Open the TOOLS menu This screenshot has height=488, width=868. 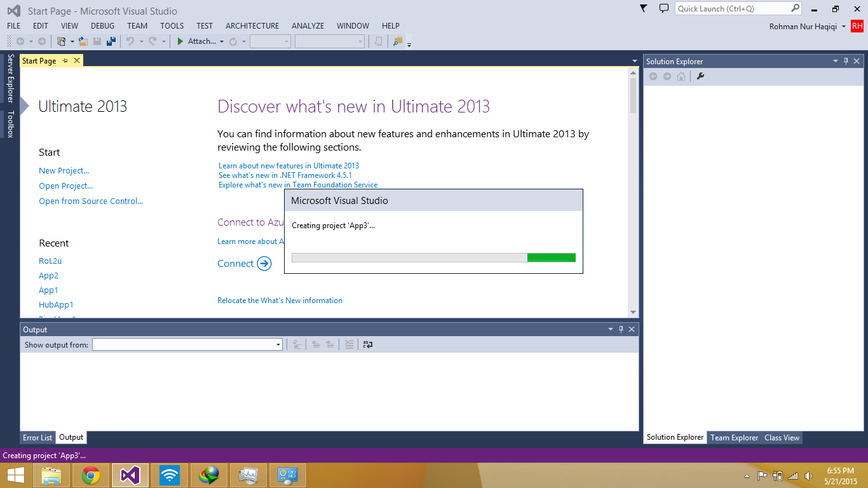click(172, 26)
